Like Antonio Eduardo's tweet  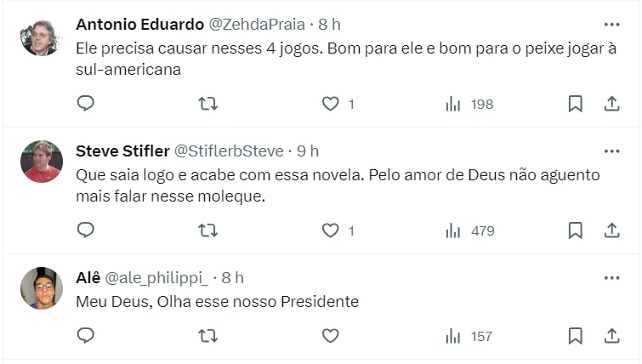click(x=330, y=104)
